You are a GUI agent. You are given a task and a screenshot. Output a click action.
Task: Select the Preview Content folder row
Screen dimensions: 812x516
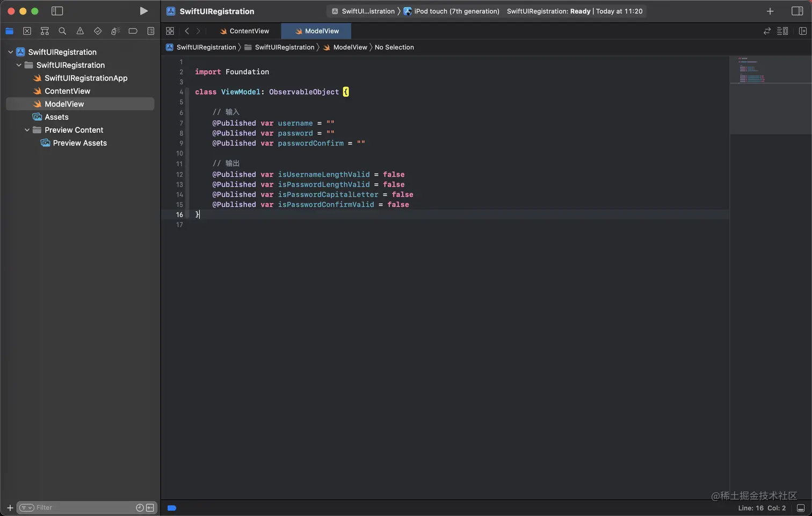pyautogui.click(x=80, y=130)
